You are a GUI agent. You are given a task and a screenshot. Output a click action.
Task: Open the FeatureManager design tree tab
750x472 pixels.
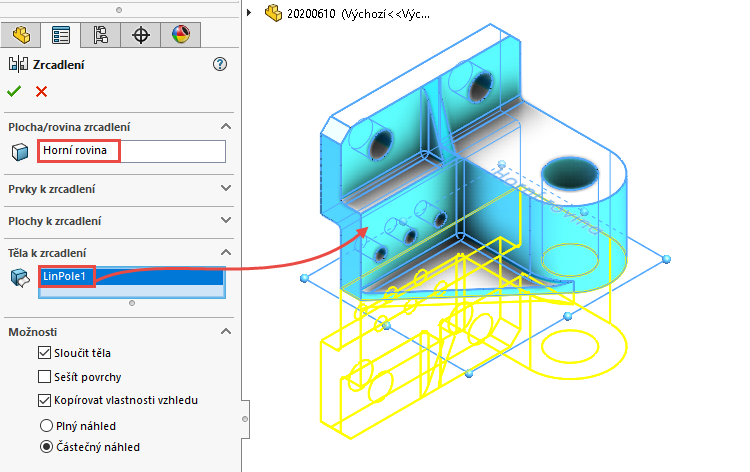[x=21, y=35]
